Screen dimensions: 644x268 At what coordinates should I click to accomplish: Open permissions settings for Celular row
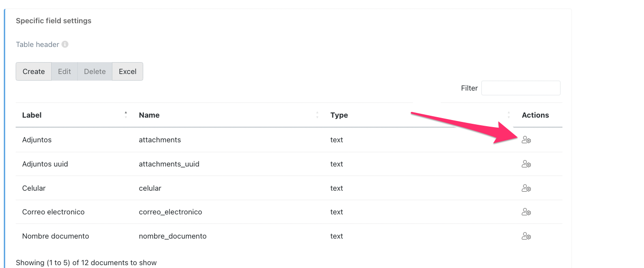pos(526,188)
